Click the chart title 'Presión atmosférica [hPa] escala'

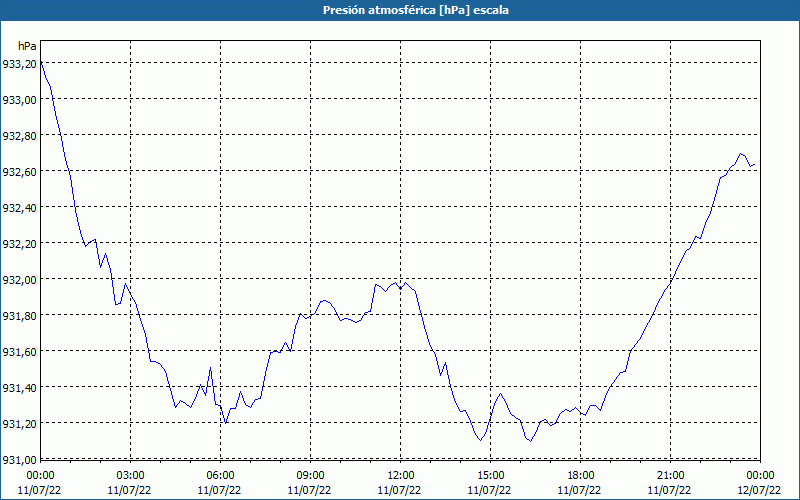[x=416, y=10]
